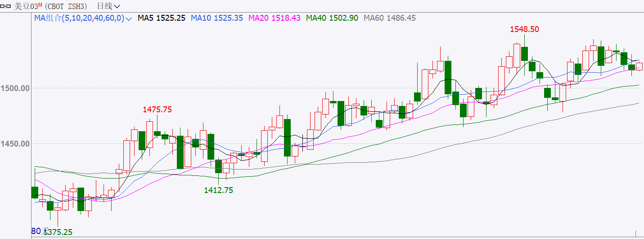Click the 美豆03 contract name
The height and width of the screenshot is (239, 644).
26,6
